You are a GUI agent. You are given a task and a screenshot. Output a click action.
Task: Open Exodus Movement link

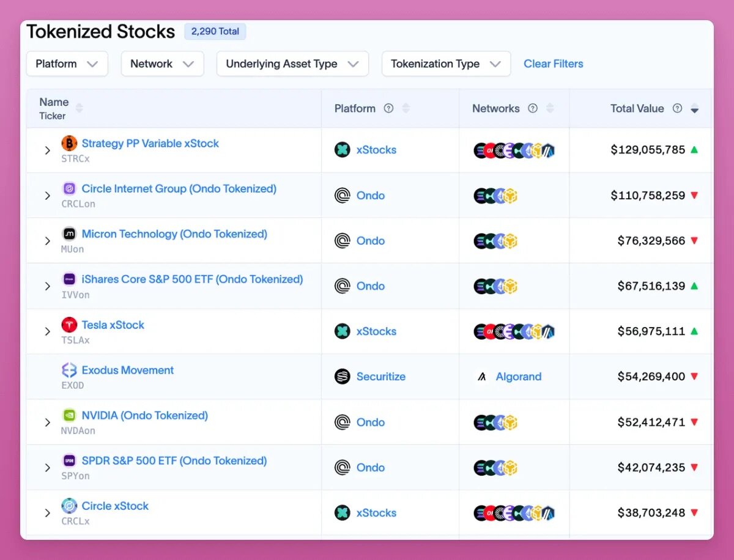click(128, 370)
